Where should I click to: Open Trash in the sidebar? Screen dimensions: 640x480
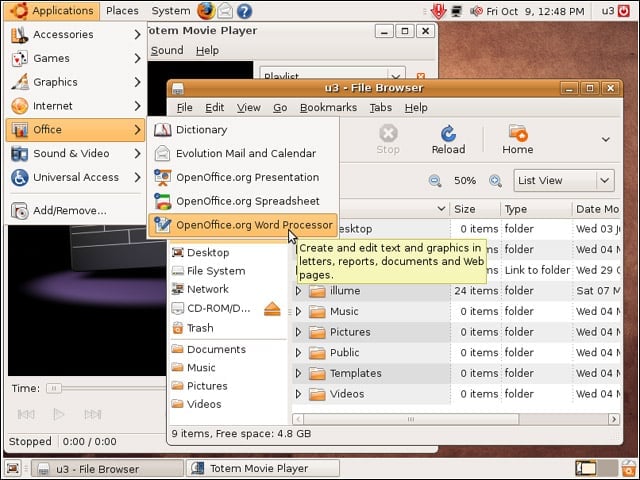click(x=229, y=328)
